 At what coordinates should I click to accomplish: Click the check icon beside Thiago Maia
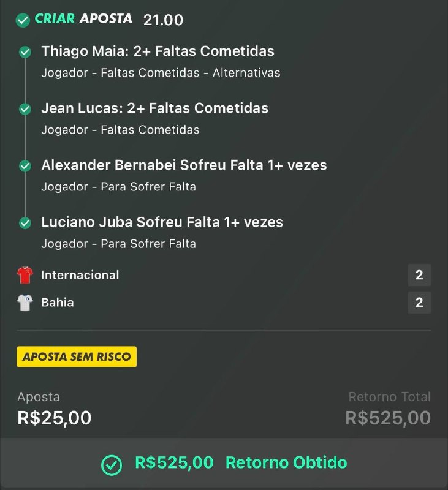(25, 52)
